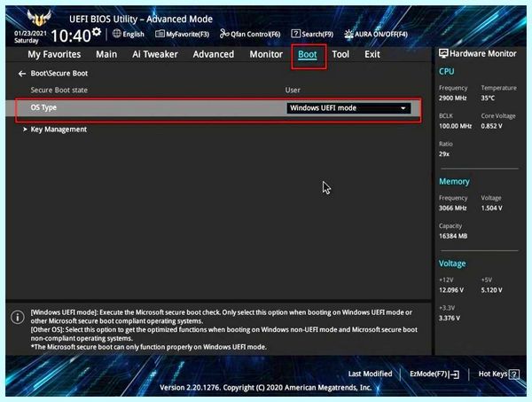Open the Tool tab

340,54
